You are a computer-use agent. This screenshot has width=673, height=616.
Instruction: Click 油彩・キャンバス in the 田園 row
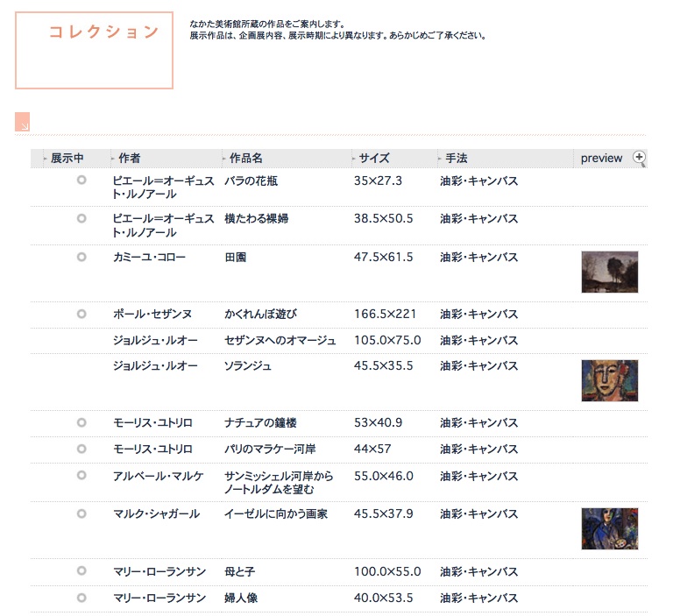pyautogui.click(x=479, y=257)
